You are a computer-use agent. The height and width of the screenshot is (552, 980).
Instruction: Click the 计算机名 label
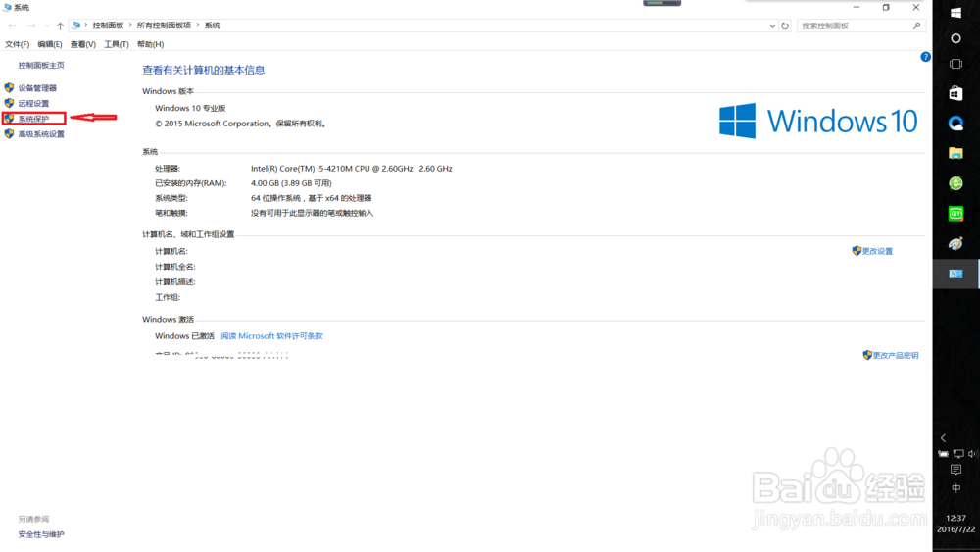tap(171, 251)
